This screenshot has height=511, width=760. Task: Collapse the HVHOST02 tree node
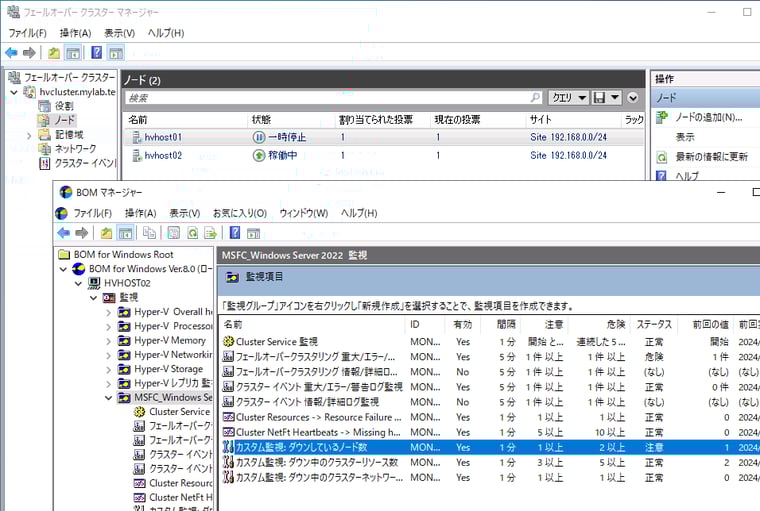click(79, 284)
